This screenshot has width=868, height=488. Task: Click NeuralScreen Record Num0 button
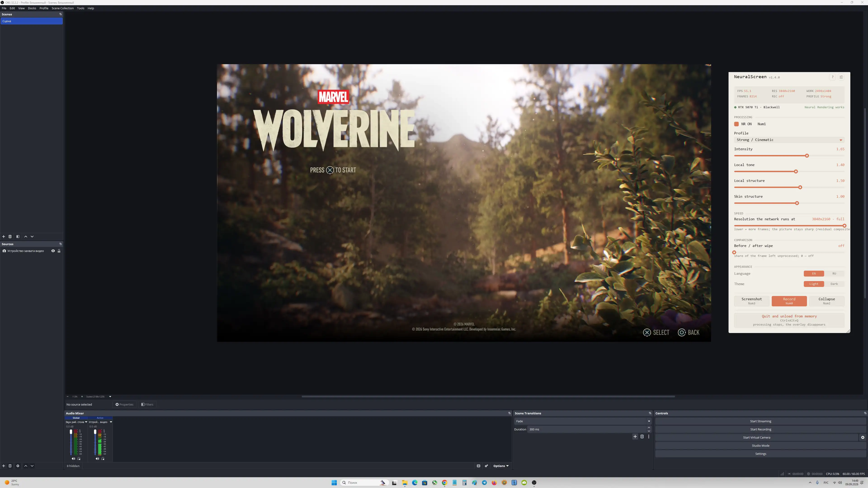[x=789, y=301]
